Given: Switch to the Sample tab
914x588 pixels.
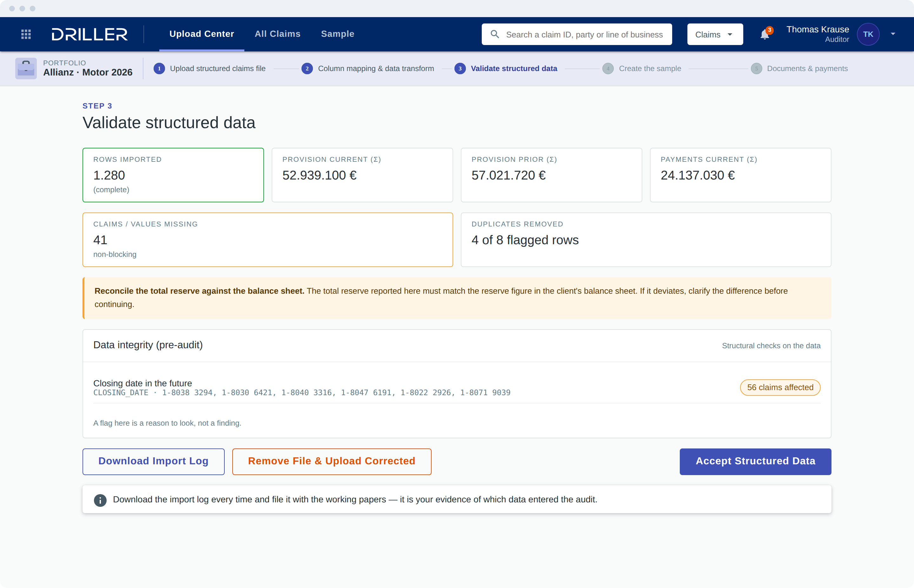Looking at the screenshot, I should pos(338,34).
